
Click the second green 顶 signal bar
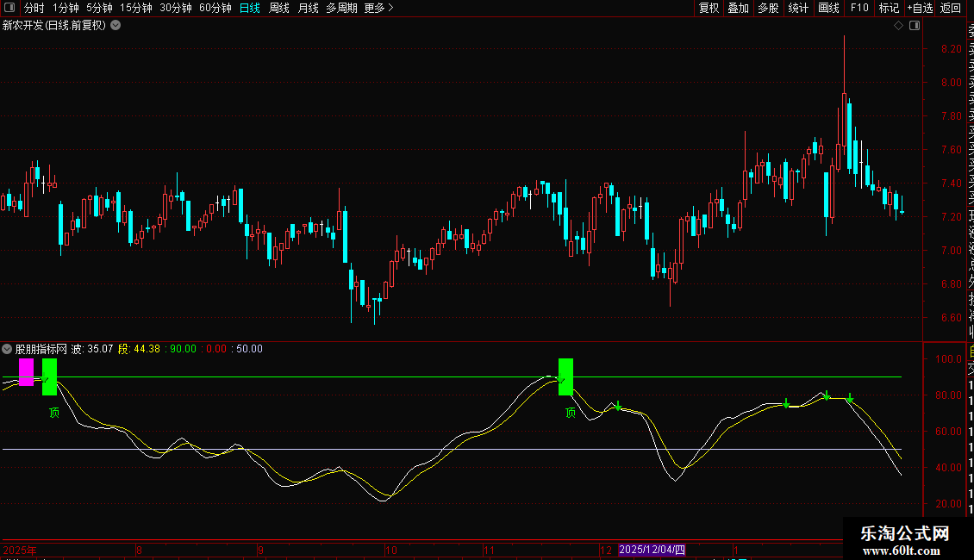565,376
